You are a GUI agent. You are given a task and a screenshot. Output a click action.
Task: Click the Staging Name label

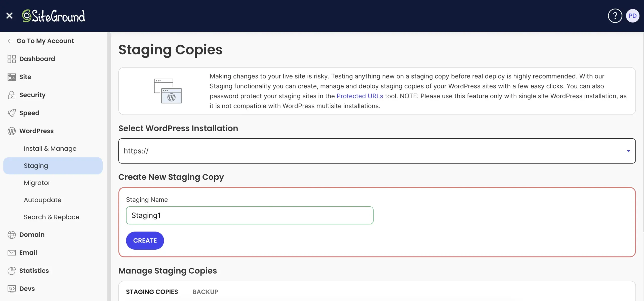pyautogui.click(x=147, y=200)
